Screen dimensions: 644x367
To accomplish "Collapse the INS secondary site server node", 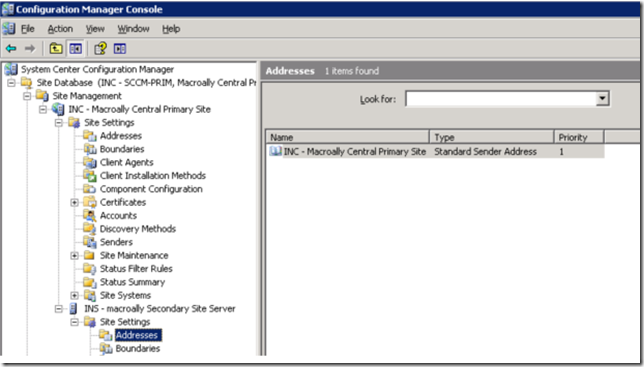I will click(59, 309).
